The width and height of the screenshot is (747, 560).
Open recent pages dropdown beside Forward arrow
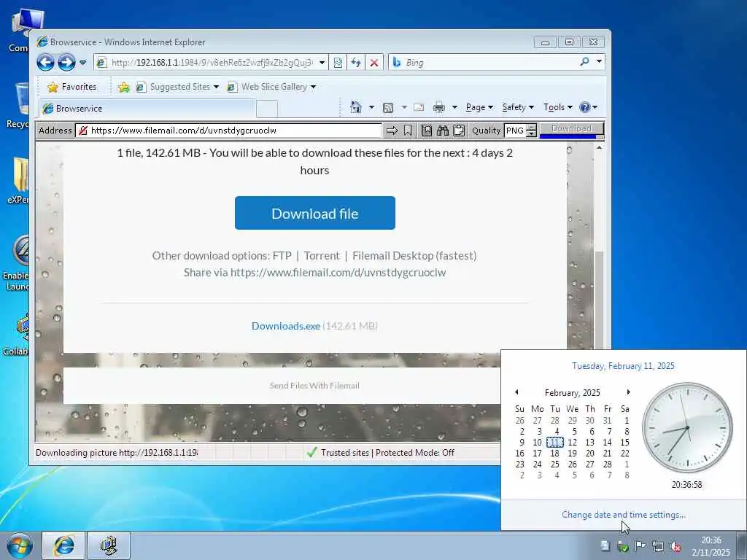(x=83, y=63)
